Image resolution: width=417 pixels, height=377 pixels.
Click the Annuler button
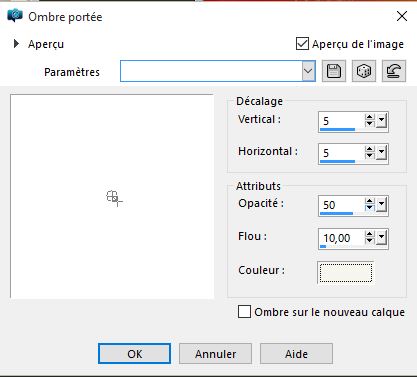[x=215, y=354]
